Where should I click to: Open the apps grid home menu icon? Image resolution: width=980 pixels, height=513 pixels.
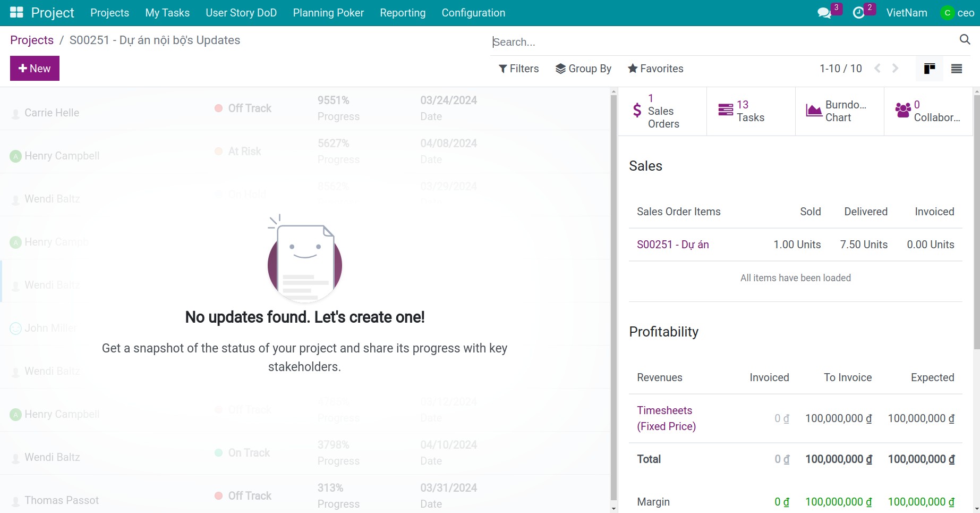click(16, 13)
